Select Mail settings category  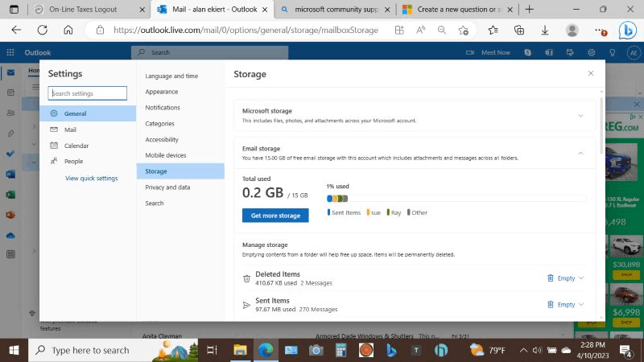88,130
